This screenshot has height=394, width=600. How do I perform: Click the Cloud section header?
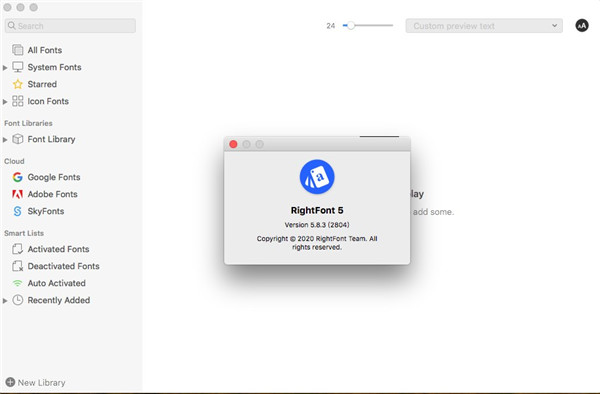[14, 161]
